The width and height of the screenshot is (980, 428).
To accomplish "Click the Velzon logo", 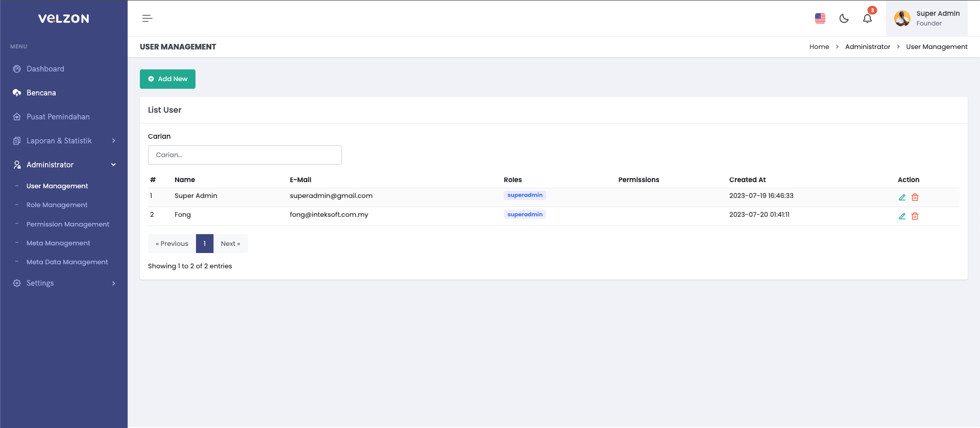I will (x=64, y=18).
